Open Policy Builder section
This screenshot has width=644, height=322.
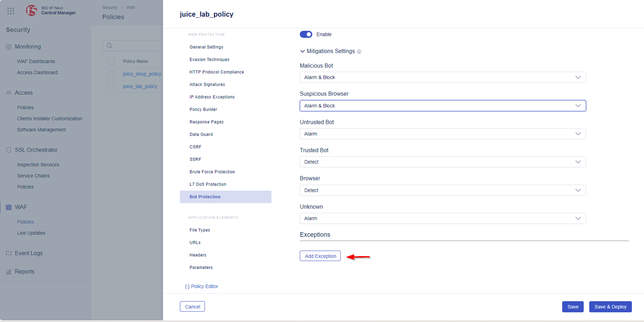click(x=203, y=109)
